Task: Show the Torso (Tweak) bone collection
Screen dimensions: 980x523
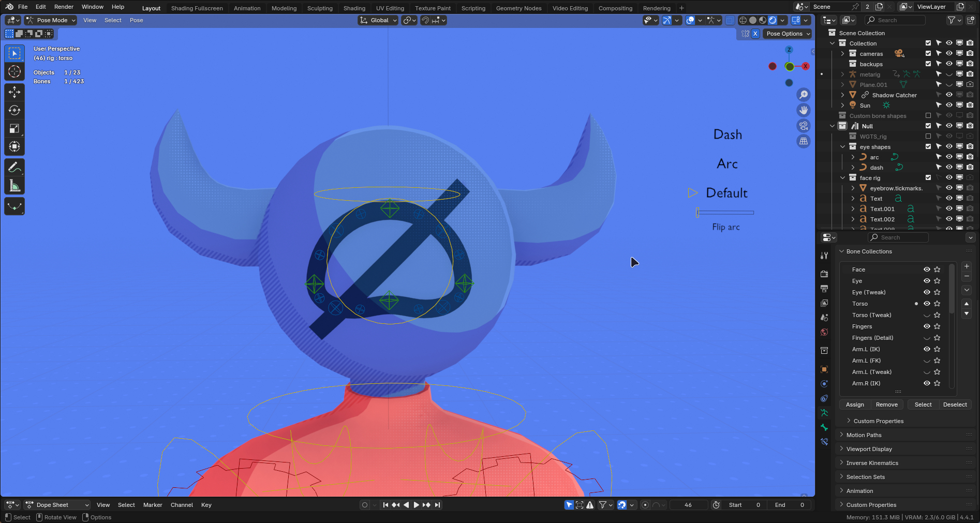Action: [927, 315]
